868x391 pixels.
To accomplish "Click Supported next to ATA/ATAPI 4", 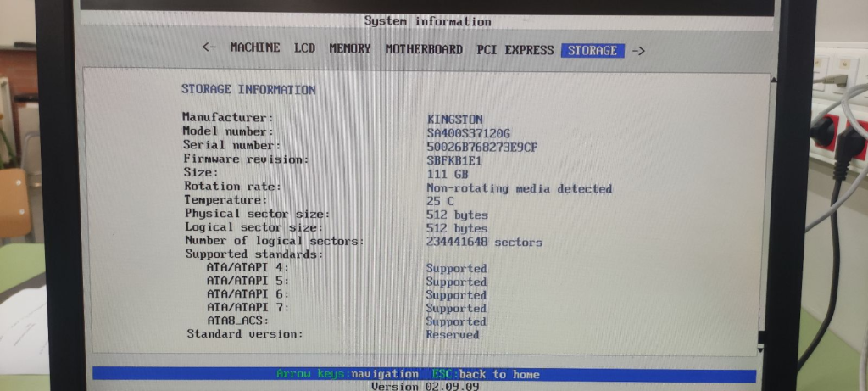I will (x=456, y=268).
